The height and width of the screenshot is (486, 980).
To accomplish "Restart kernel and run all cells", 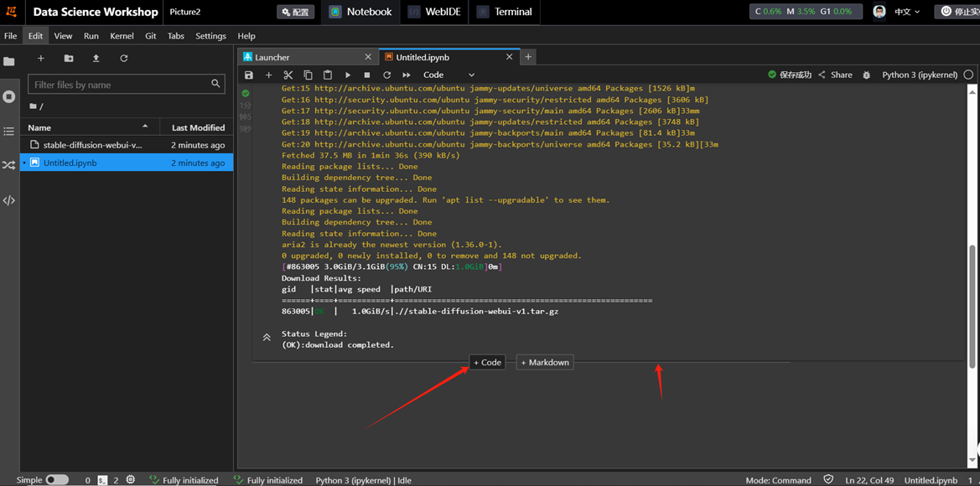I will pyautogui.click(x=407, y=75).
